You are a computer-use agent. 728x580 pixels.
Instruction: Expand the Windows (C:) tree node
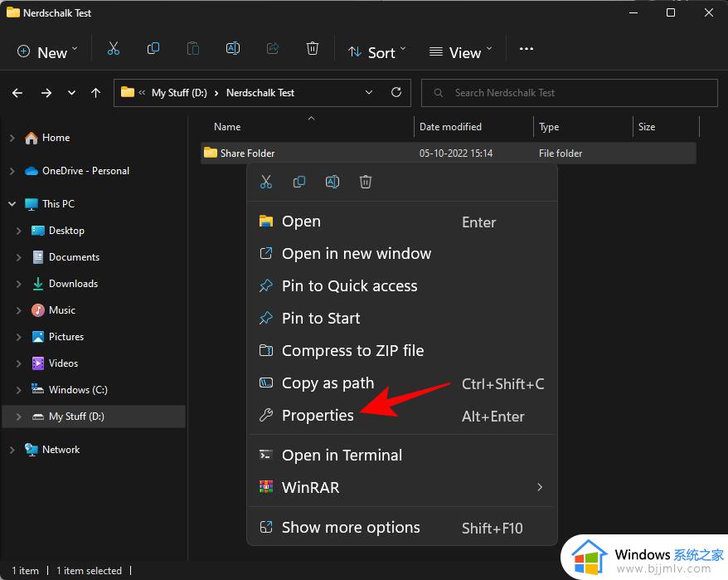click(18, 390)
